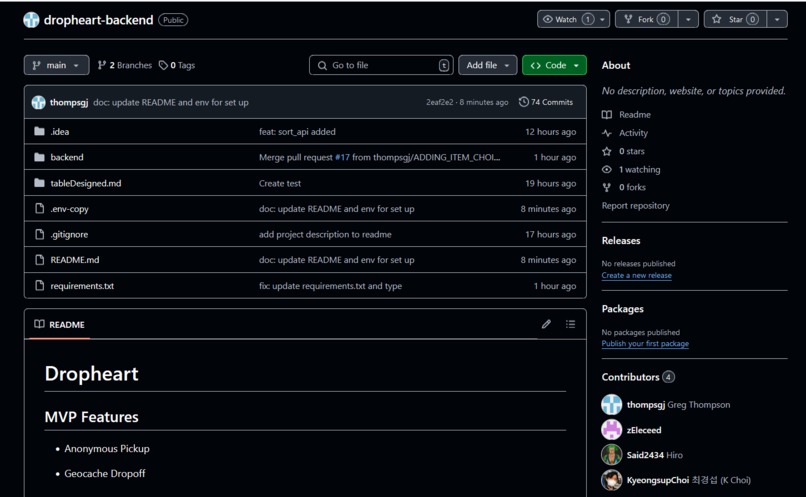The width and height of the screenshot is (806, 497).
Task: Click the file icon next to .env-copy
Action: pyautogui.click(x=39, y=209)
